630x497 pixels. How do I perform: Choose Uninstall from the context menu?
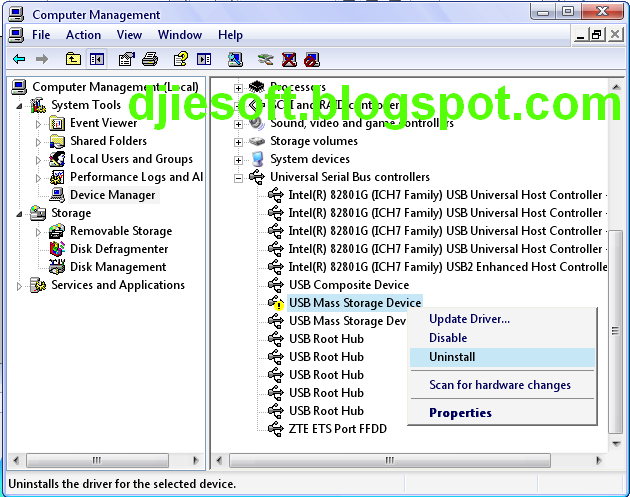click(x=502, y=357)
